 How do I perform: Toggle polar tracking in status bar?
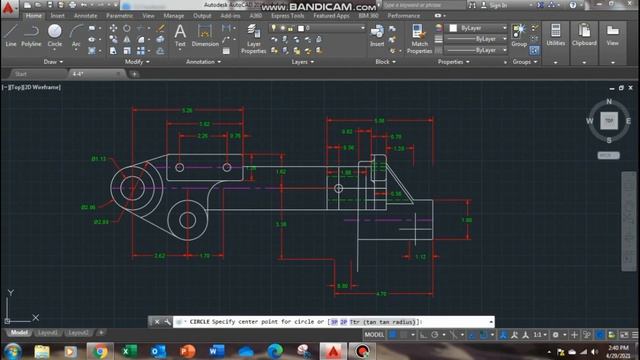[x=435, y=335]
